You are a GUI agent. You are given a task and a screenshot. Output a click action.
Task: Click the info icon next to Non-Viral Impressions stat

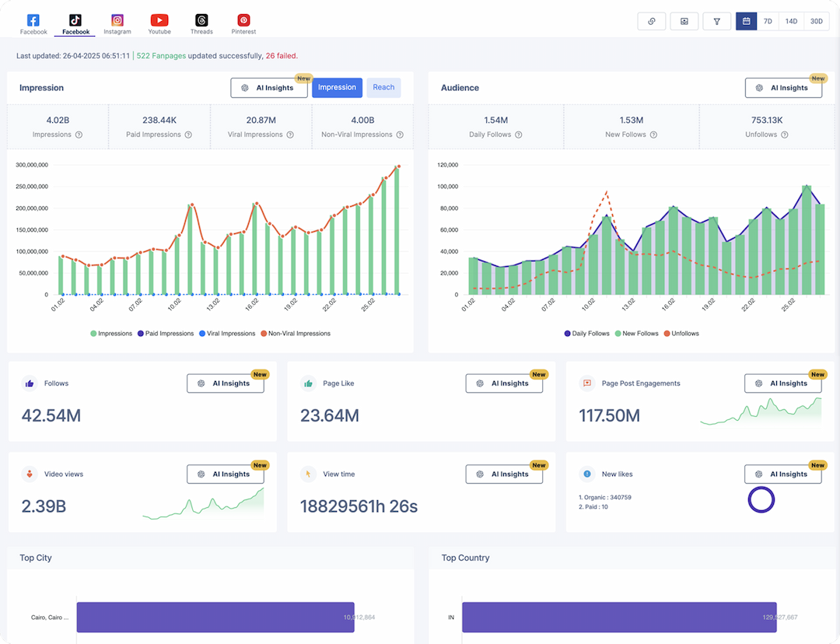400,135
